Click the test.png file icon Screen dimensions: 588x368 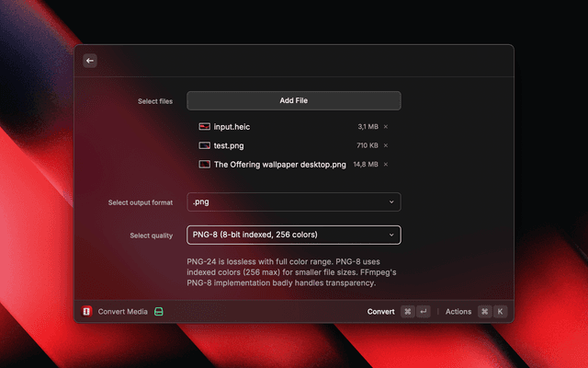tap(204, 145)
